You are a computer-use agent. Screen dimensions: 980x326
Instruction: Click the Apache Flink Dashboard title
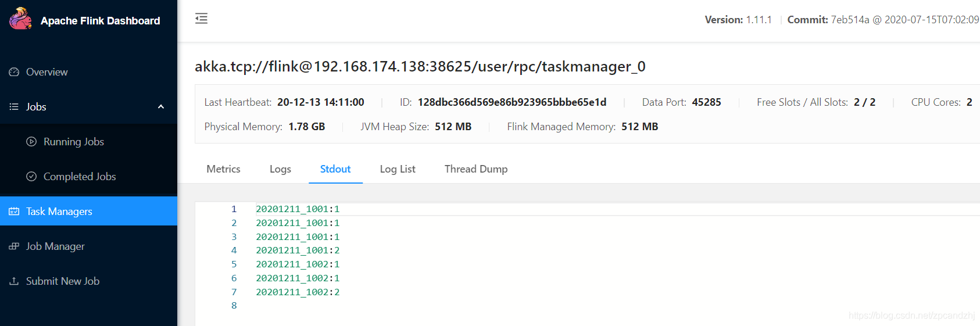click(101, 21)
